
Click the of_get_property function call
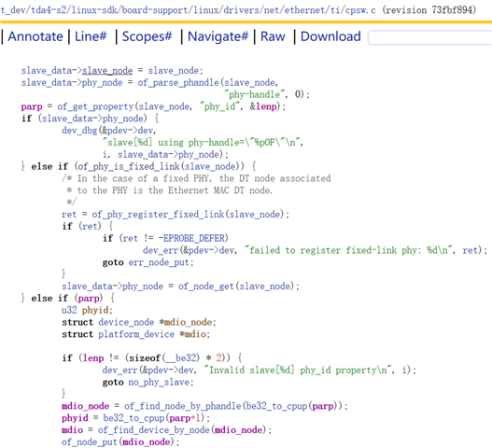[95, 106]
